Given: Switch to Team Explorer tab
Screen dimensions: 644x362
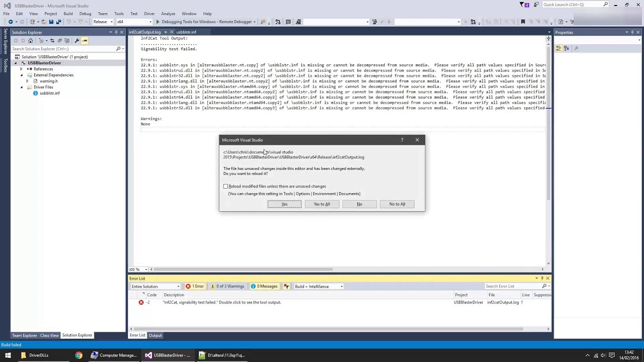Looking at the screenshot, I should [25, 335].
